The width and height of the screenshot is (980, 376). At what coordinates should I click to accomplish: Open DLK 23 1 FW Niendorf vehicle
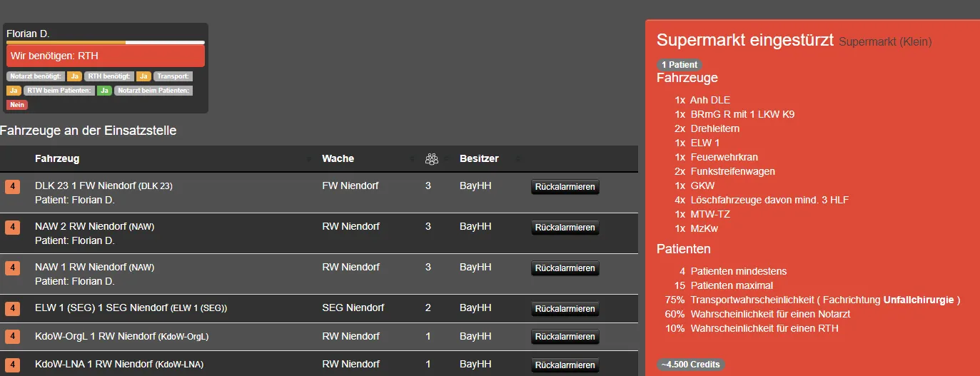click(x=85, y=186)
